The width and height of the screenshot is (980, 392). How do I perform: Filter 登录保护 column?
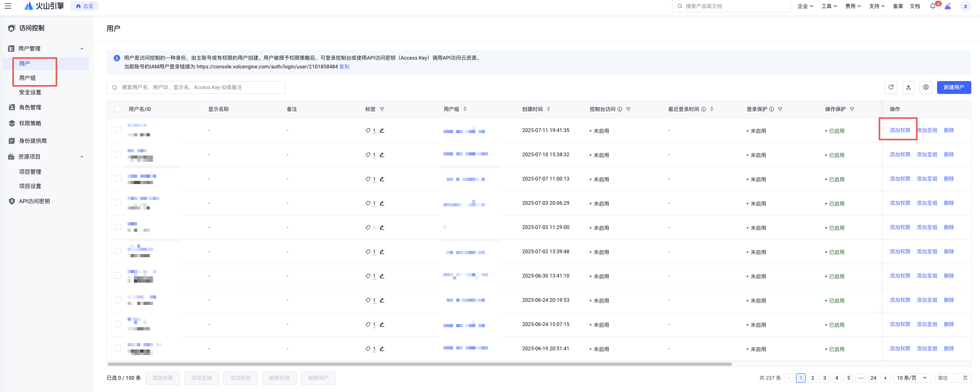780,109
